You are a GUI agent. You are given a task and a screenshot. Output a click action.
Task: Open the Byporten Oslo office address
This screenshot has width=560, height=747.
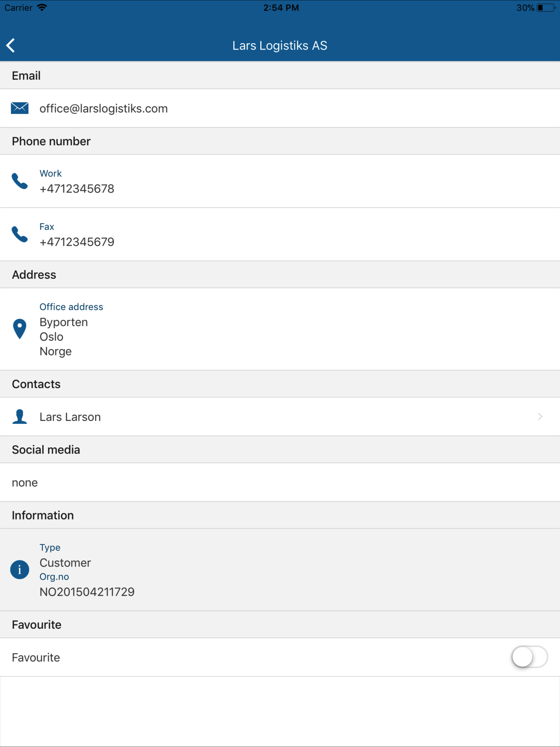click(280, 329)
